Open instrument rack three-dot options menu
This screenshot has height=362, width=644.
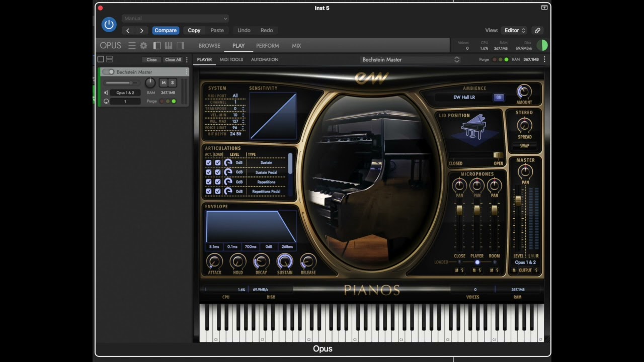pyautogui.click(x=187, y=59)
